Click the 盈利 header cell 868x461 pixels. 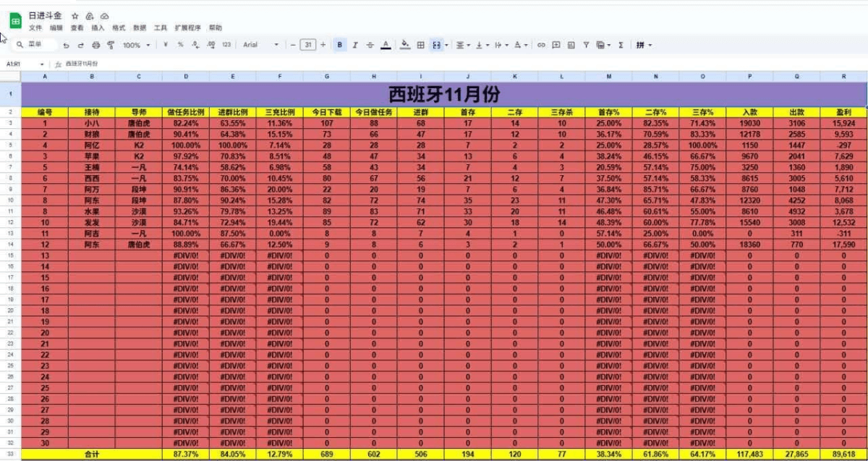843,112
